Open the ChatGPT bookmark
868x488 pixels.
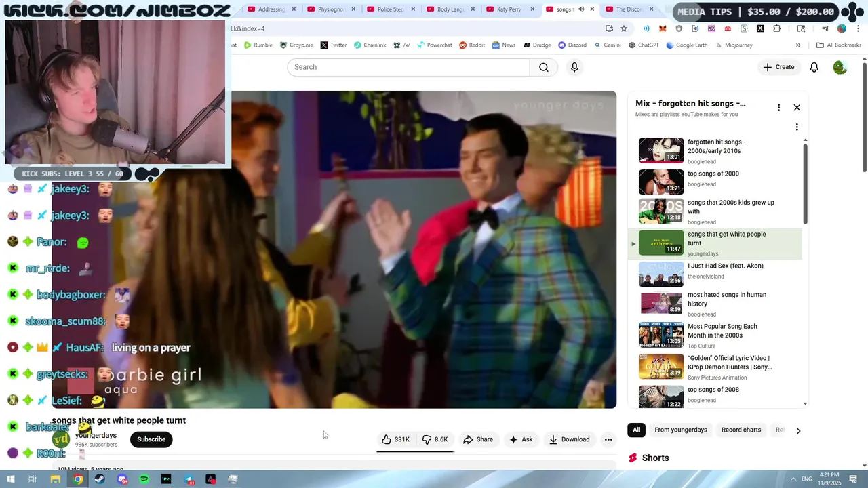click(x=643, y=45)
